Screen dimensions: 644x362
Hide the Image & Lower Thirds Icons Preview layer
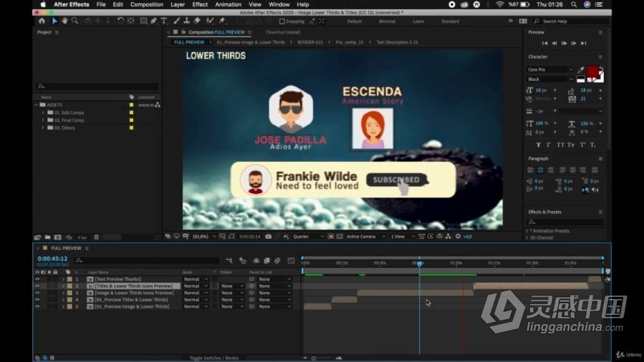[37, 293]
